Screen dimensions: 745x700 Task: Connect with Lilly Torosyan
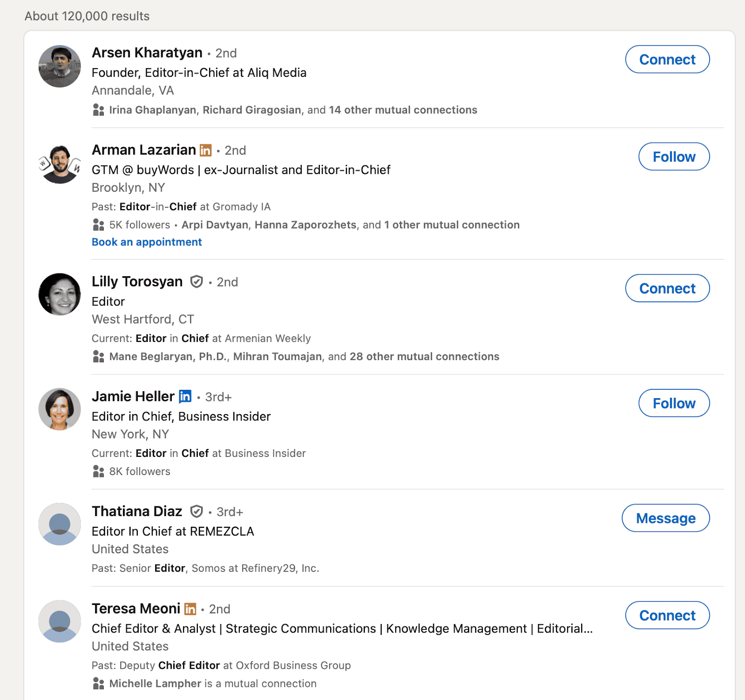[667, 288]
